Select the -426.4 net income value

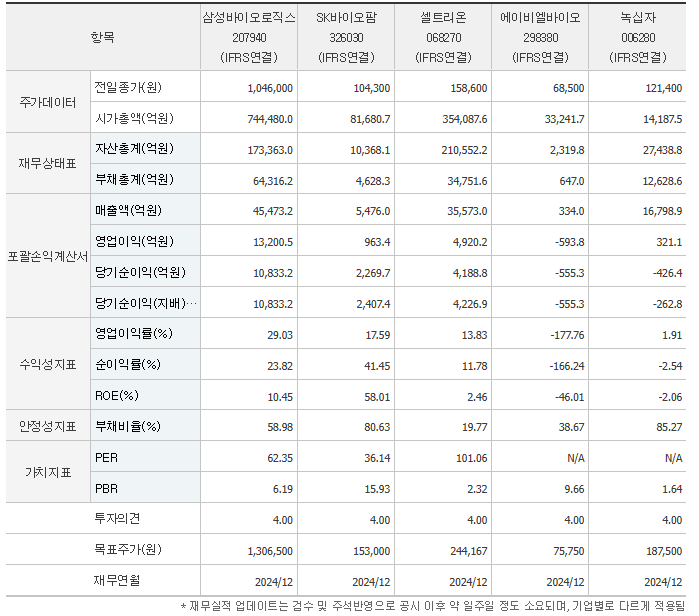pos(667,273)
